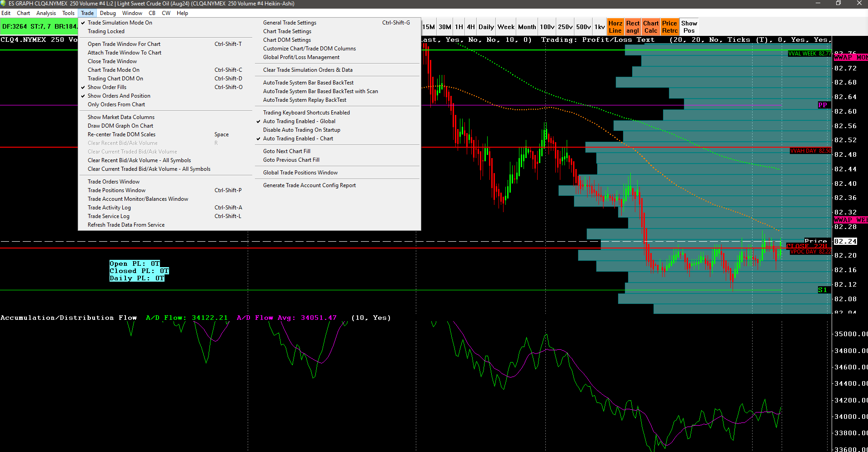Choose Re-center Trade DOM Scales

coord(165,134)
